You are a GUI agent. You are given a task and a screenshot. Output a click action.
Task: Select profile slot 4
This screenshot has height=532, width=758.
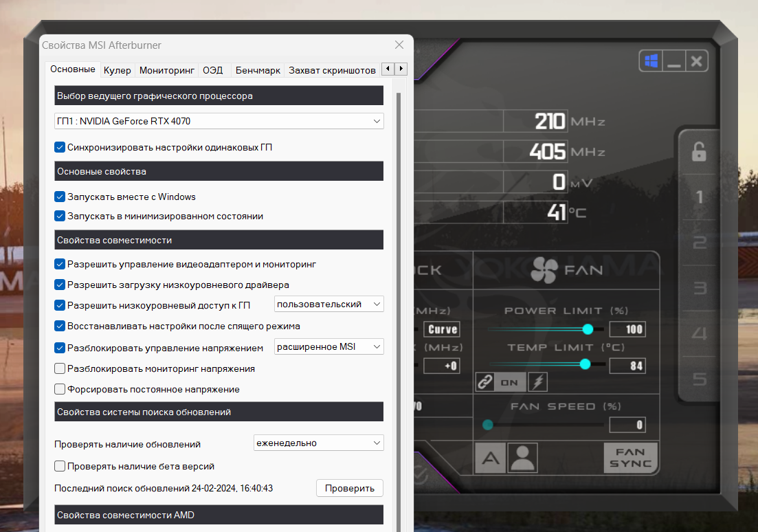(x=700, y=333)
